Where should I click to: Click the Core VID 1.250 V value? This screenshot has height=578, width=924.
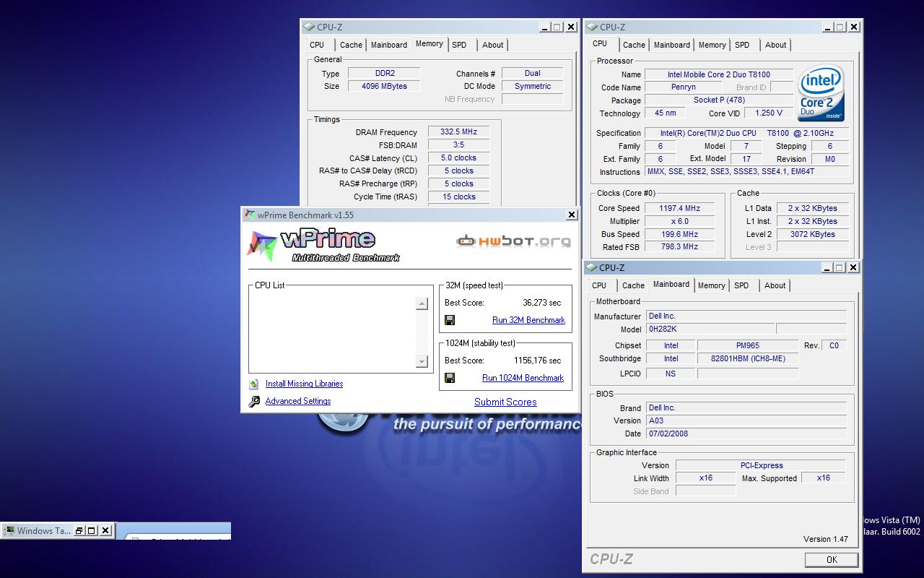(768, 113)
